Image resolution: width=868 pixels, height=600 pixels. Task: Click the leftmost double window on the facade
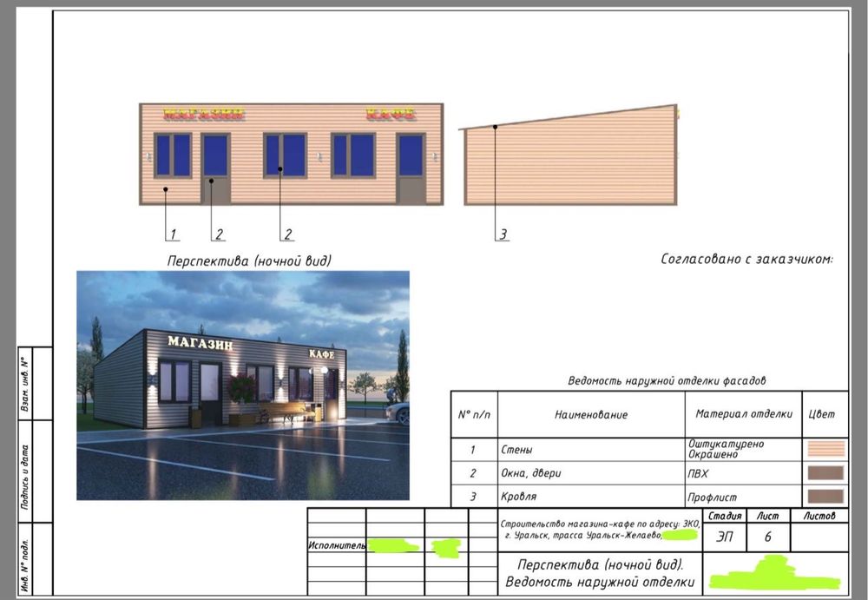173,155
